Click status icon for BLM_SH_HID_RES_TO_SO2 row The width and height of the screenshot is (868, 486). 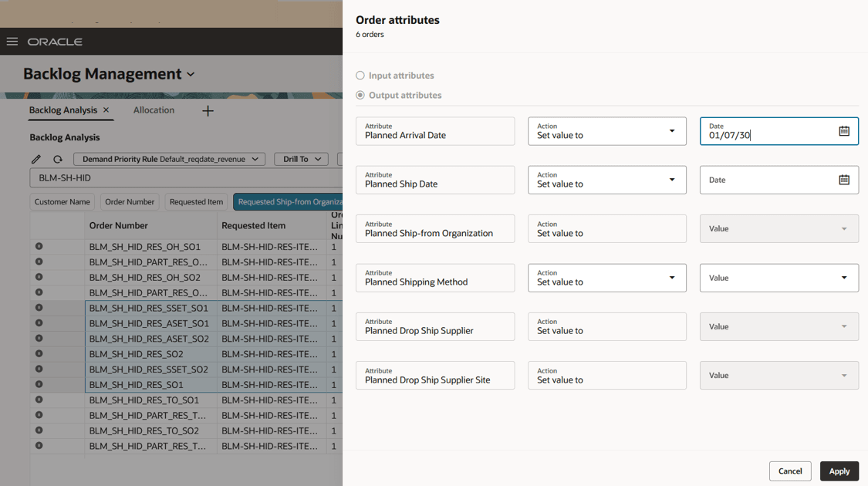point(39,430)
